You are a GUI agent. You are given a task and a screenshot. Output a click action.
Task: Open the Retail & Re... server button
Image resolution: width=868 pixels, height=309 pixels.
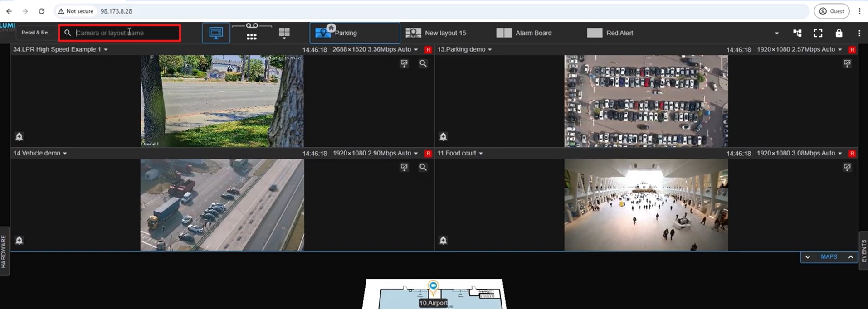click(x=37, y=33)
